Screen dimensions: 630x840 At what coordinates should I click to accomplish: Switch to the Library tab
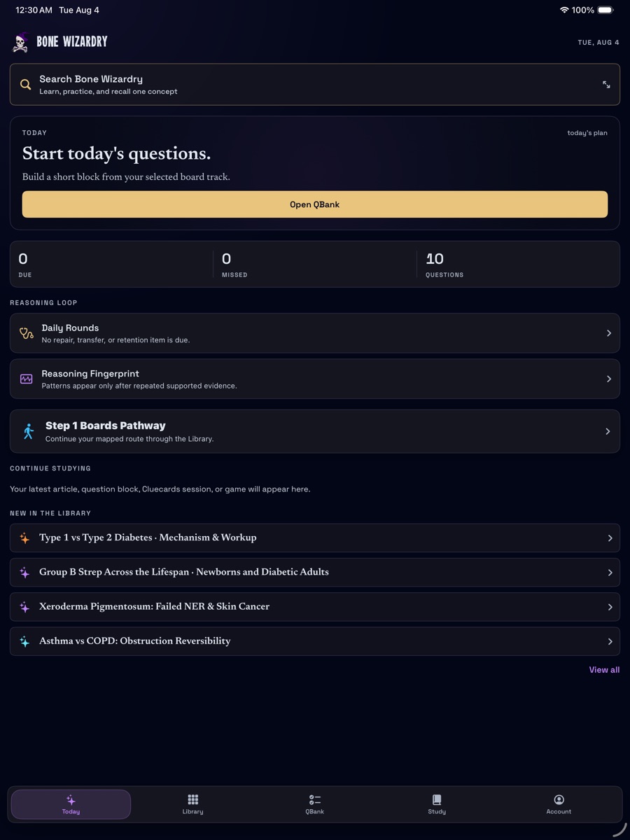[192, 804]
